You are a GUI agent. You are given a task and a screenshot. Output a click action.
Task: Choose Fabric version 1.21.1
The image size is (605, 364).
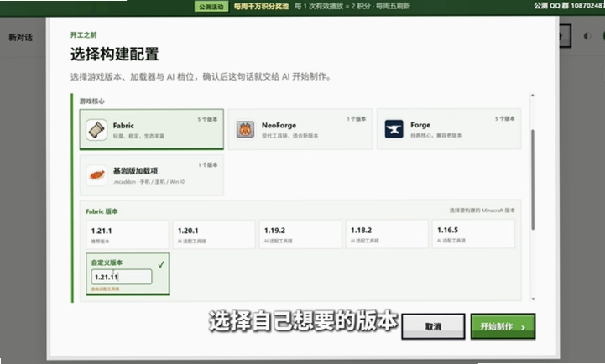click(x=128, y=235)
